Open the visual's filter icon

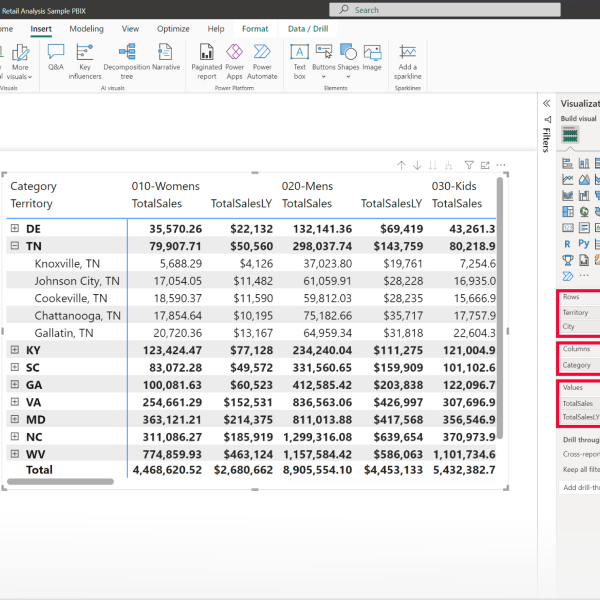click(x=469, y=165)
